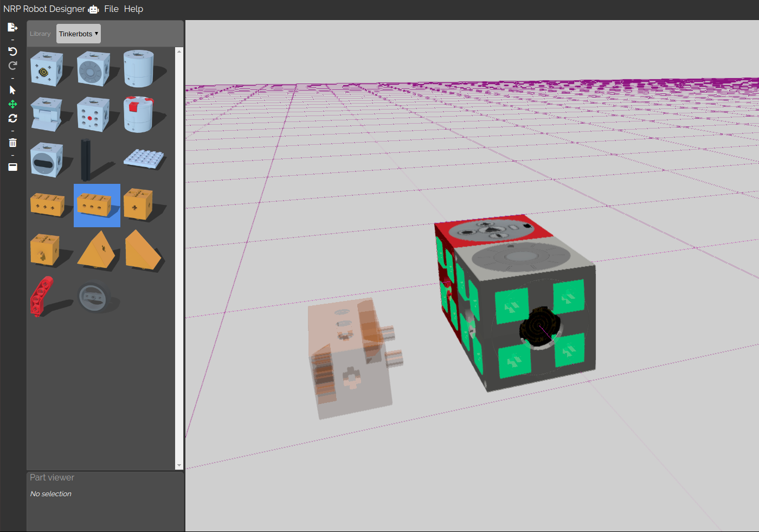
Task: Click the redo arrow icon
Action: [x=12, y=66]
